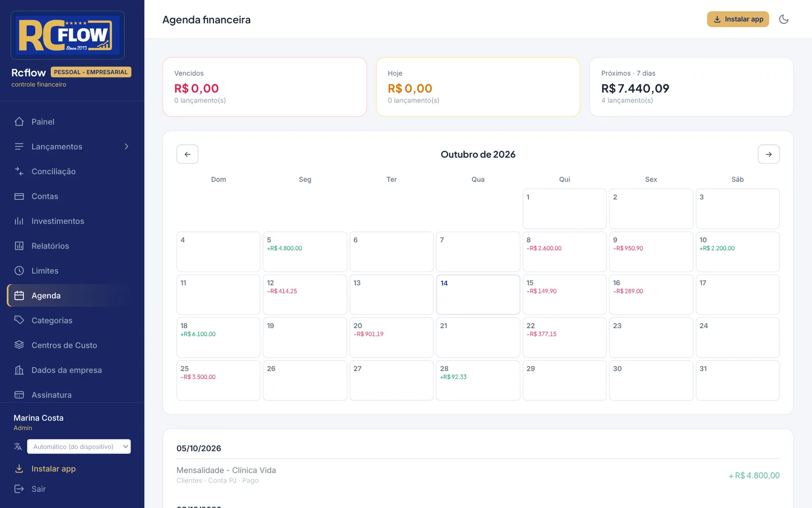Screen dimensions: 812x508
Task: Click the Agenda calendar icon
Action: coord(19,296)
